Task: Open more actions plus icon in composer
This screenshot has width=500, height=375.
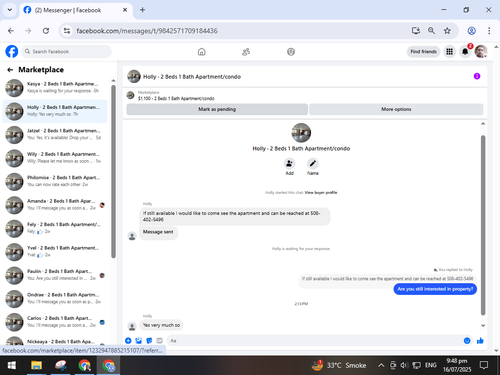Action: (128, 340)
